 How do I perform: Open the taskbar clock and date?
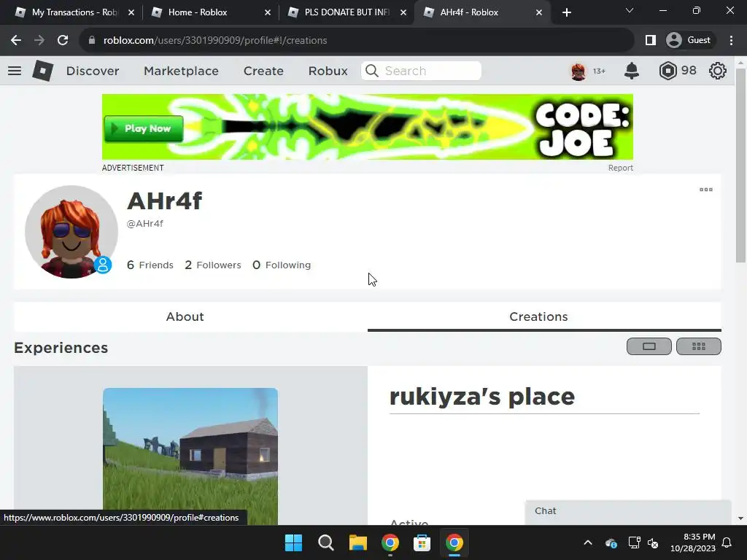tap(693, 542)
